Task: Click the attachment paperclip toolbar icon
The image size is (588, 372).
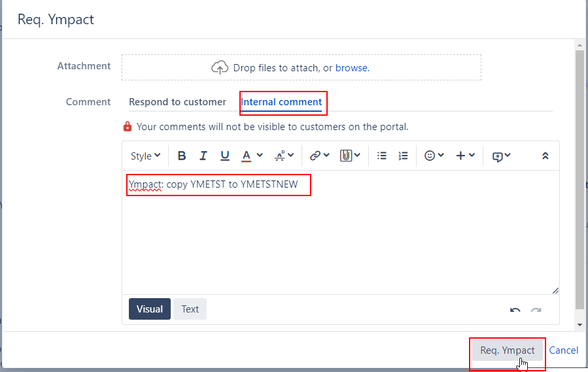Action: point(346,156)
